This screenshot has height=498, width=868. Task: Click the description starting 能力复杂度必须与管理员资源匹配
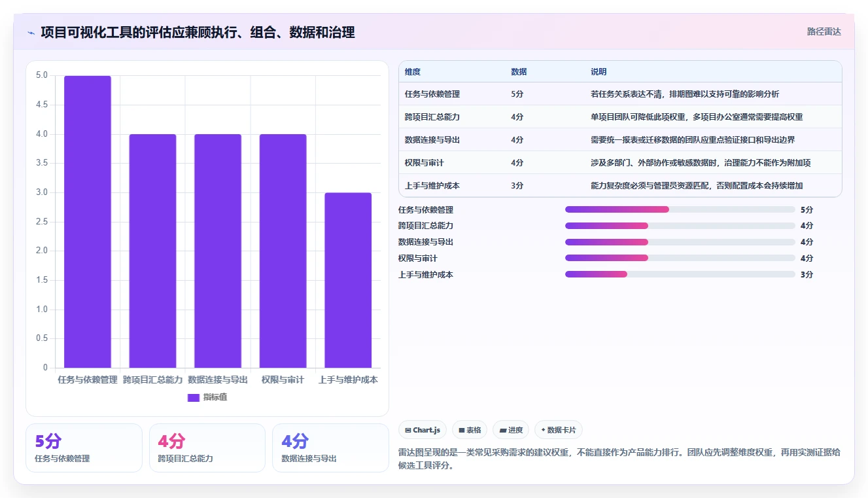click(x=697, y=186)
